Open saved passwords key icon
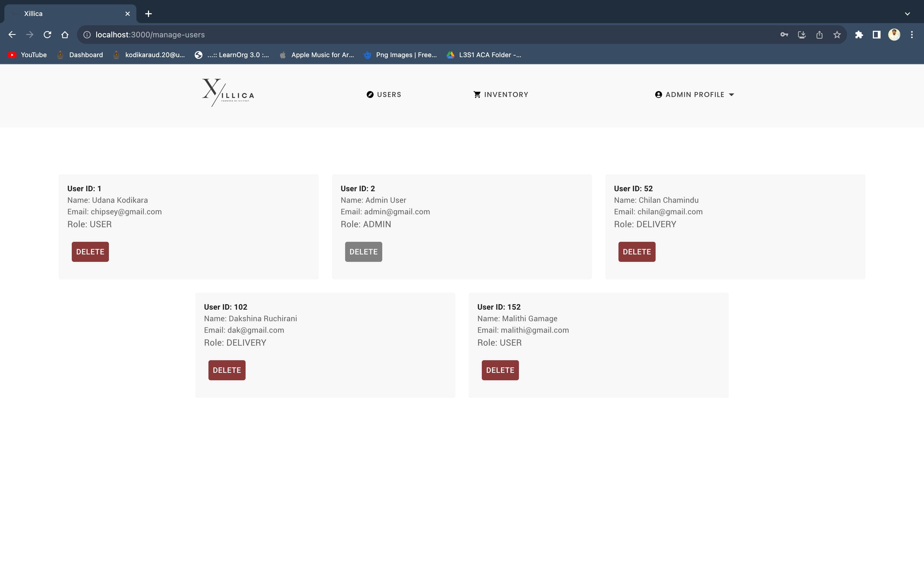924x577 pixels. tap(784, 35)
